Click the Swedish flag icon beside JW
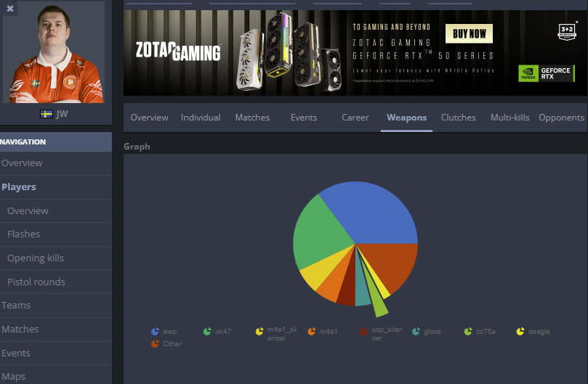Viewport: 588px width, 384px height. click(x=47, y=114)
